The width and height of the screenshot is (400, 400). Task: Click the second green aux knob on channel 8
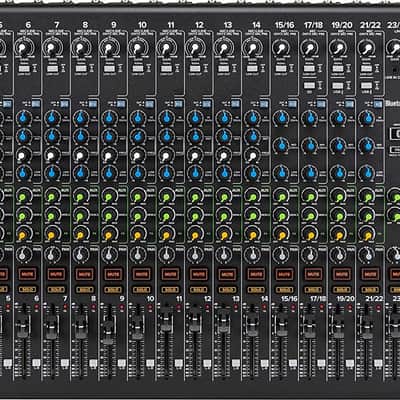tap(80, 216)
